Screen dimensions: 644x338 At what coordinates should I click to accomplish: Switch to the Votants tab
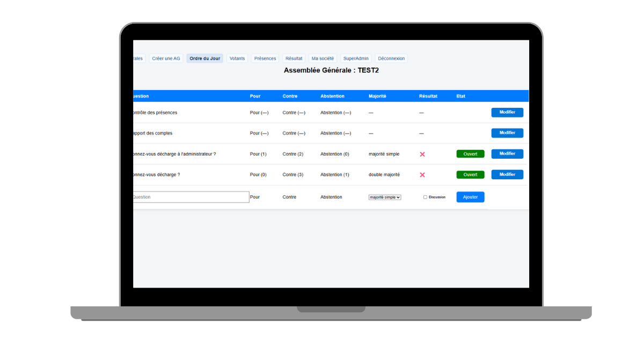pyautogui.click(x=237, y=58)
